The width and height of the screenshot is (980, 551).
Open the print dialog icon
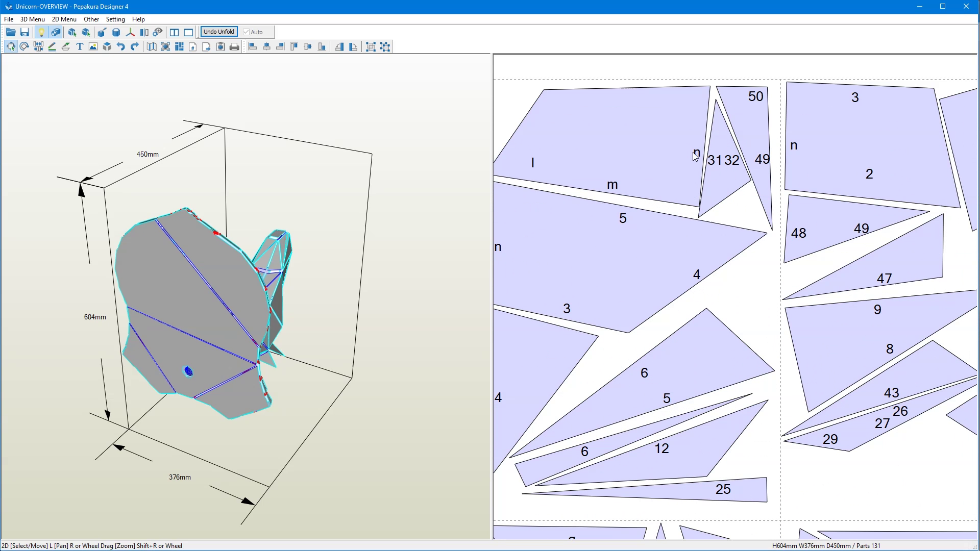point(234,46)
